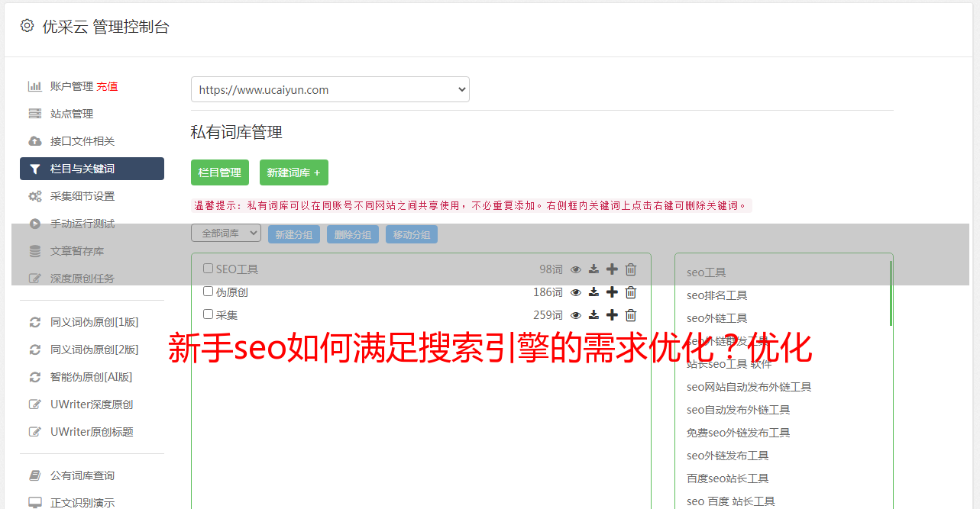
Task: Open 站点管理 in sidebar
Action: 72,114
